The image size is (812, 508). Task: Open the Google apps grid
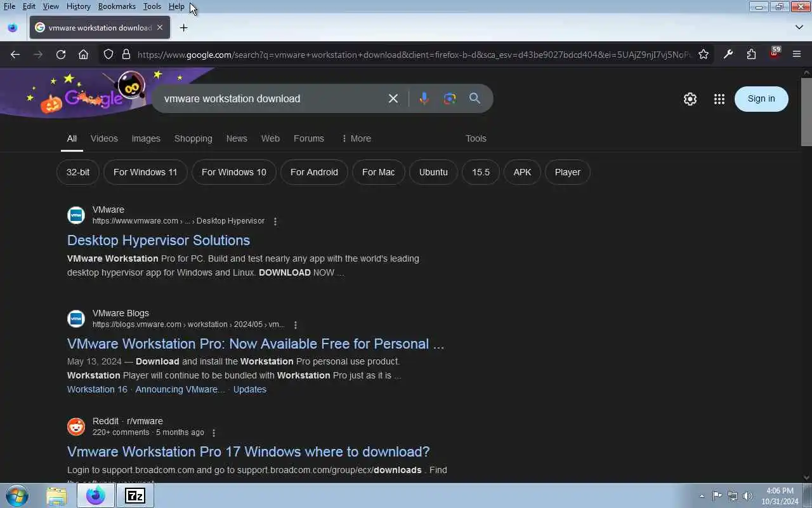point(719,99)
